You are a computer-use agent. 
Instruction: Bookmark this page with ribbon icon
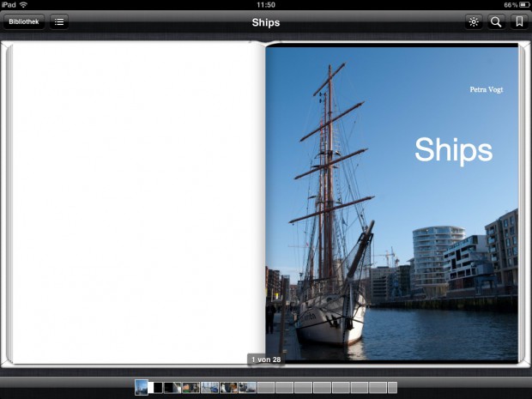pyautogui.click(x=519, y=21)
